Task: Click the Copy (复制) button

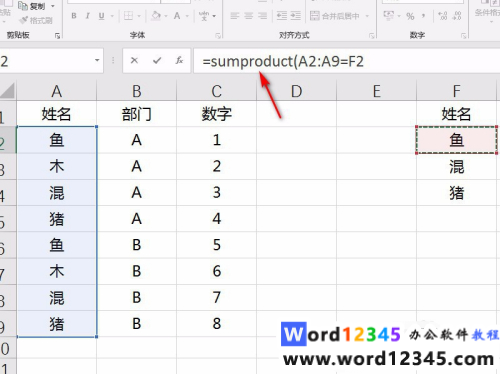Action: tap(32, 6)
